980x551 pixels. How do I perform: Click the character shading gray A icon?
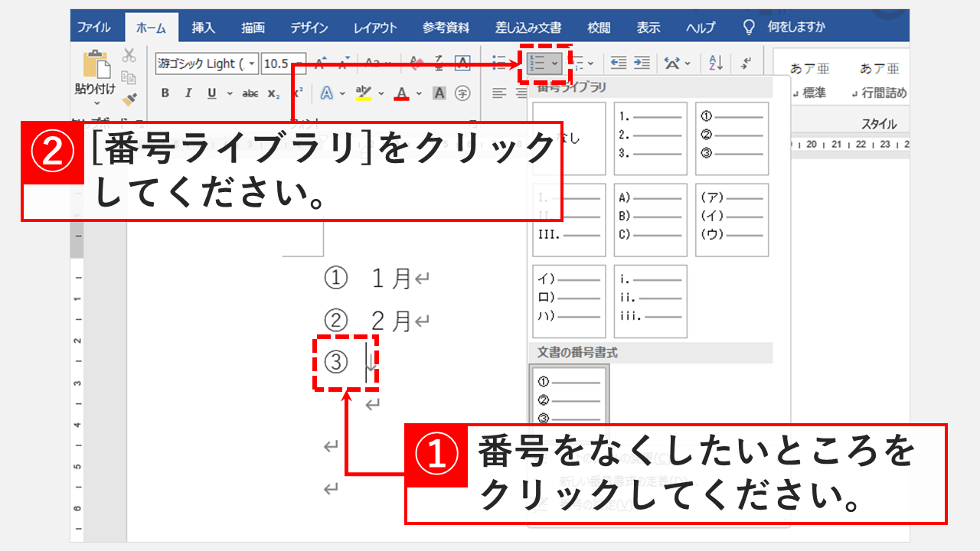pos(439,93)
